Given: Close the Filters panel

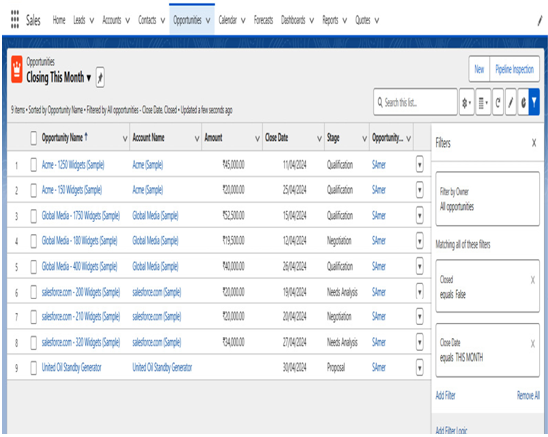Looking at the screenshot, I should 534,143.
